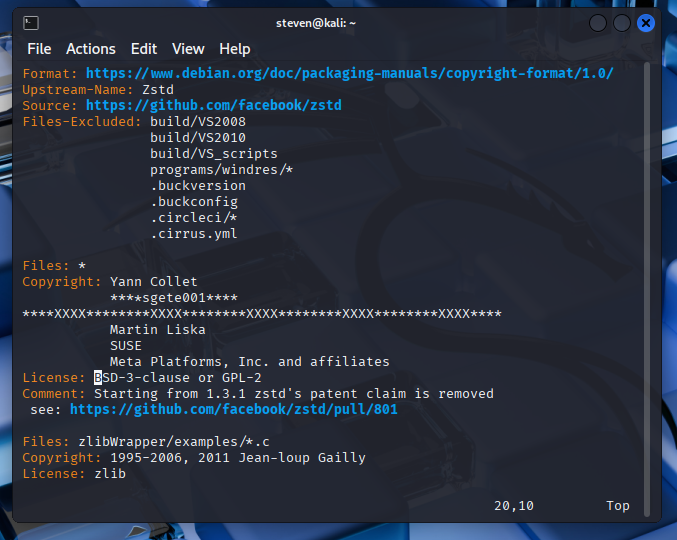The height and width of the screenshot is (540, 677).
Task: Click the terminal icon in title bar
Action: 31,22
